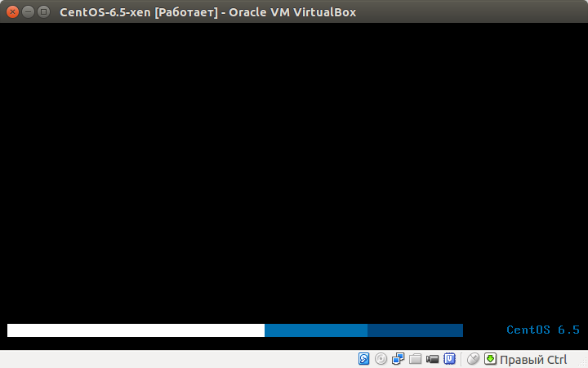This screenshot has height=368, width=588.
Task: Minimize the CentOS-6.5-xen VM window
Action: click(28, 12)
